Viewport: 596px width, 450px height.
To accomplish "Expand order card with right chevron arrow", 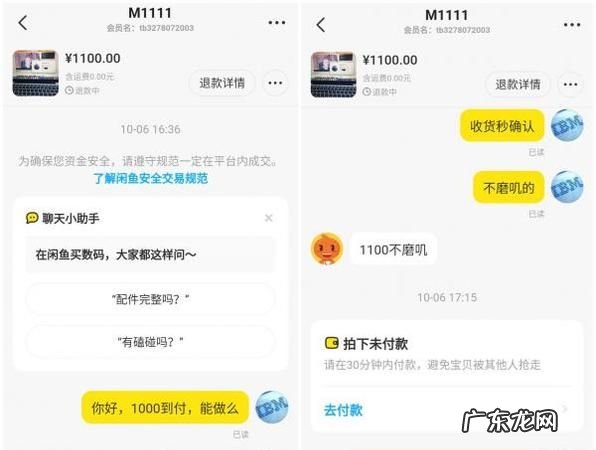I will [565, 409].
